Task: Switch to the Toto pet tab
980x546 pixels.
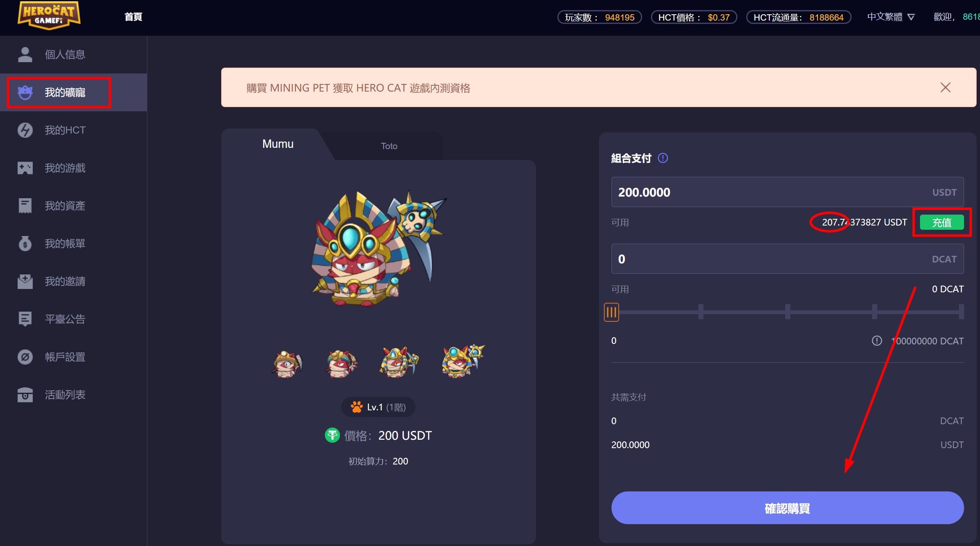Action: click(x=389, y=146)
